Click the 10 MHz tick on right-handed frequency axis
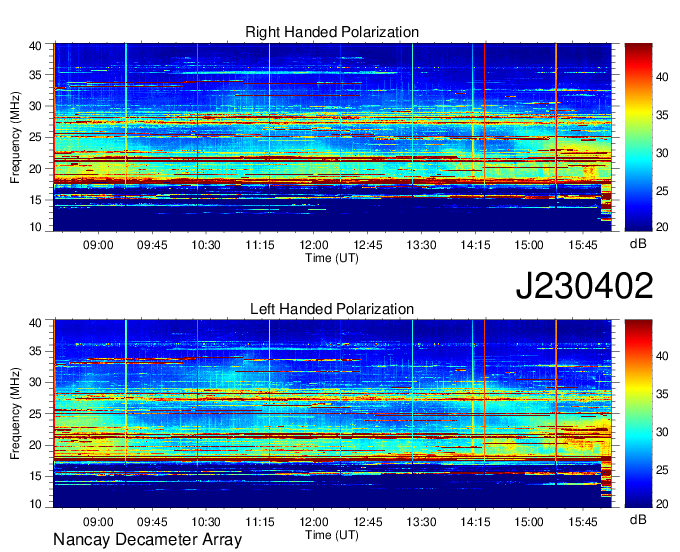Image resolution: width=680 pixels, height=552 pixels. click(35, 227)
